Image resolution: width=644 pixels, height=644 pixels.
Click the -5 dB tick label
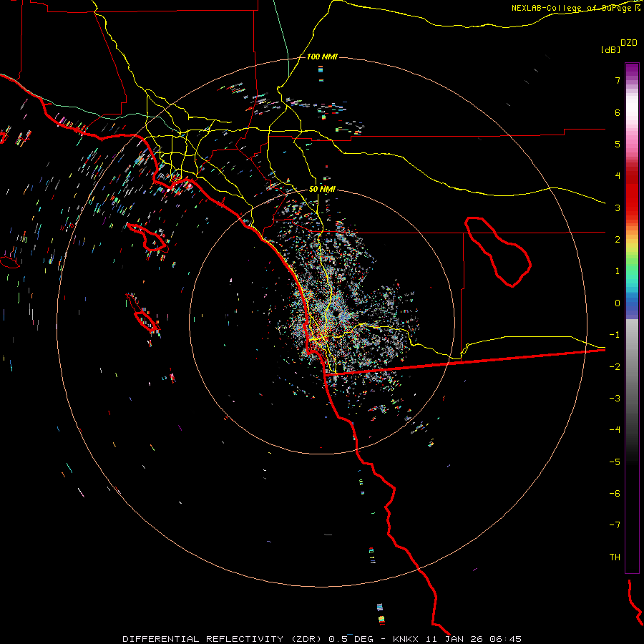pyautogui.click(x=615, y=462)
